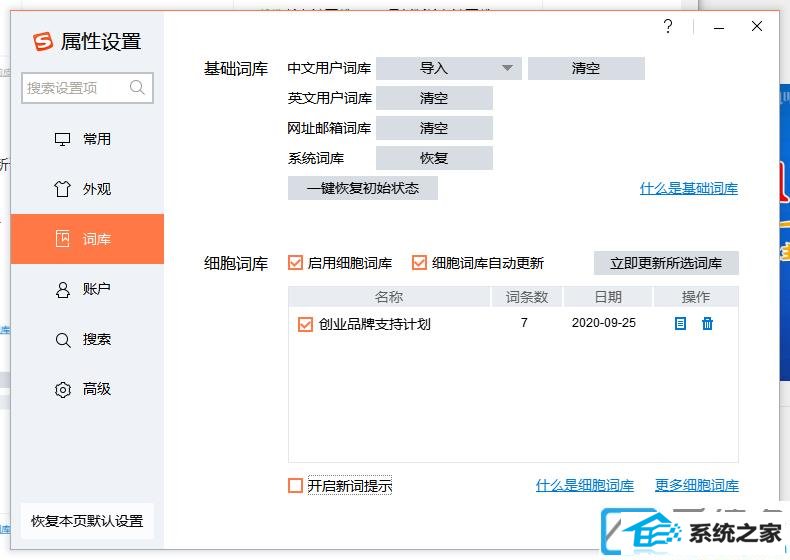Clear the 英文用户词库 with 清空
This screenshot has width=790, height=560.
[434, 98]
